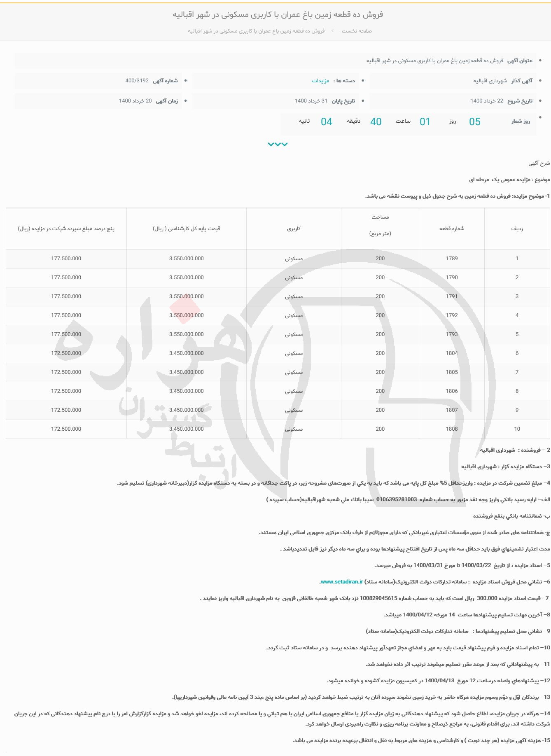Screen dimensions: 551x756
Task: Open the www.setadiran.ir link
Action: point(341,582)
